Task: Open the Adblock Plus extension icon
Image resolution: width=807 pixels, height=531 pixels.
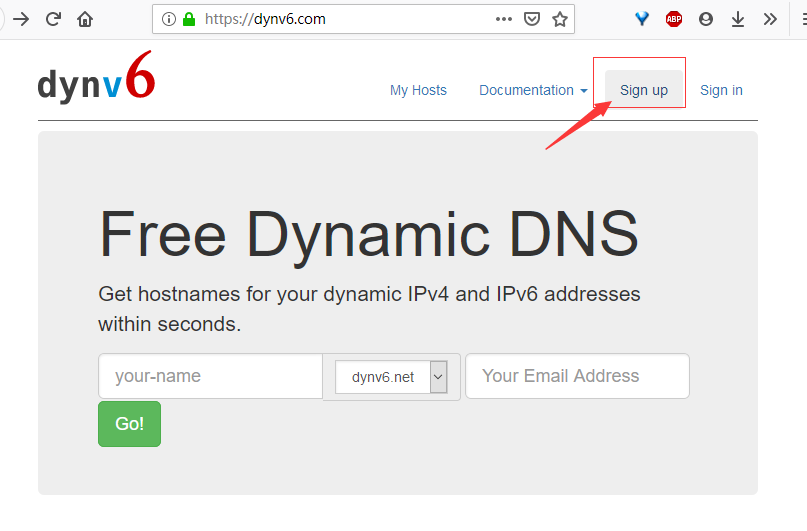Action: 674,19
